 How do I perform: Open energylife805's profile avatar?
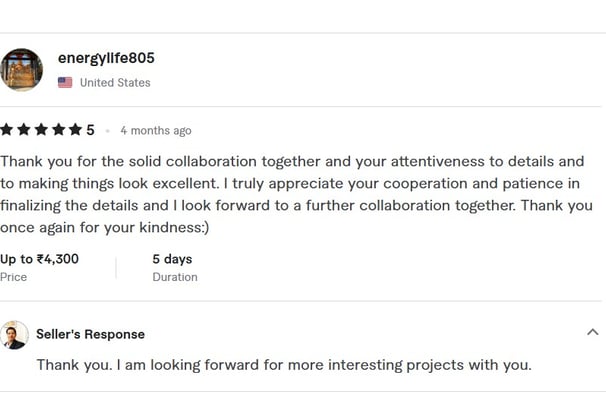[x=21, y=70]
